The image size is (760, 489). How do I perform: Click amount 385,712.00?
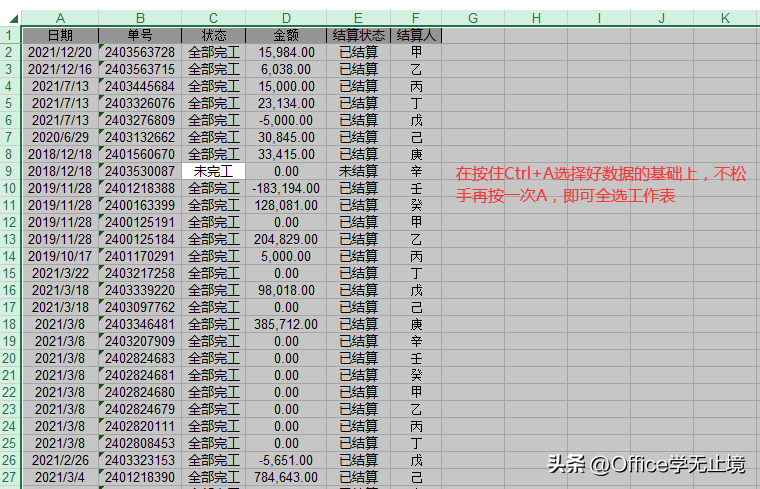(x=286, y=324)
